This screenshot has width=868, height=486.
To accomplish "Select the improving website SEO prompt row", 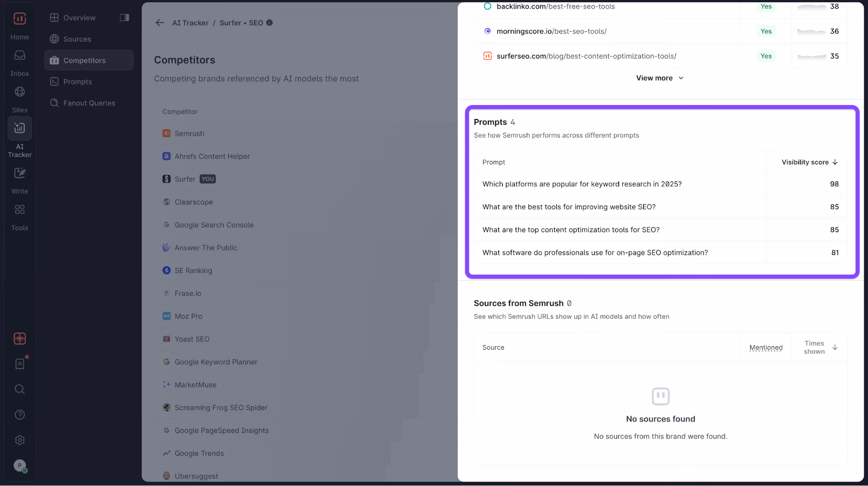I will 660,207.
